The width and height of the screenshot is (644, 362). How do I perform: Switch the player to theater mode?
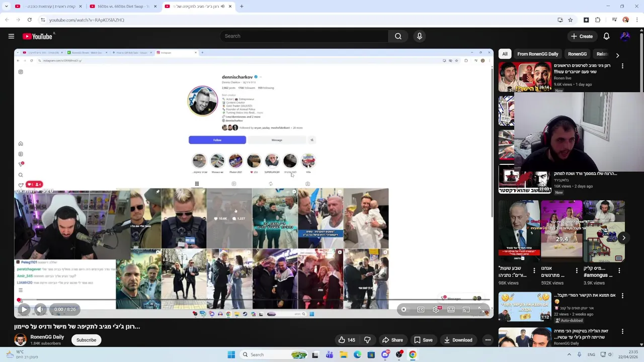(451, 310)
